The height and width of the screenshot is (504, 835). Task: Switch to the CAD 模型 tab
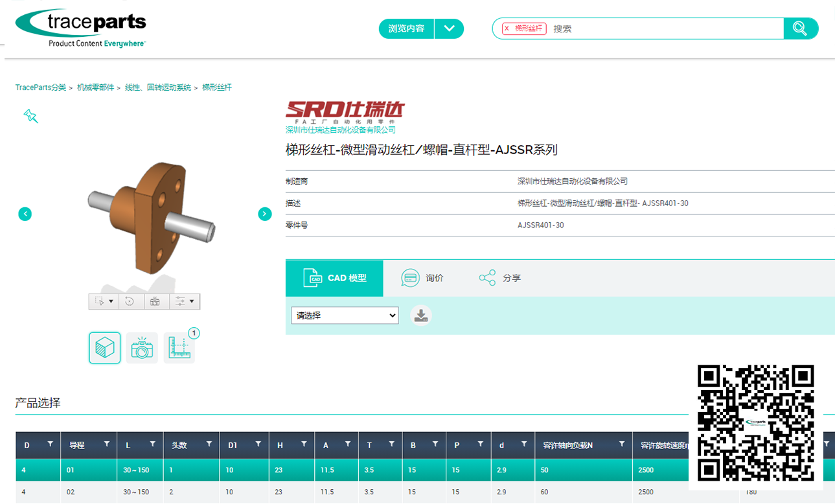(334, 278)
